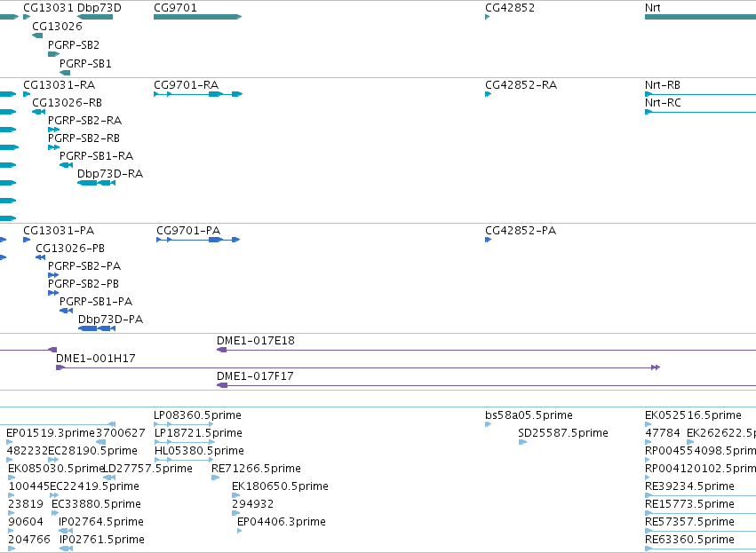Viewport: 756px width, 553px height.
Task: Click the PGRP-SB1-RA transcript label
Action: (97, 156)
